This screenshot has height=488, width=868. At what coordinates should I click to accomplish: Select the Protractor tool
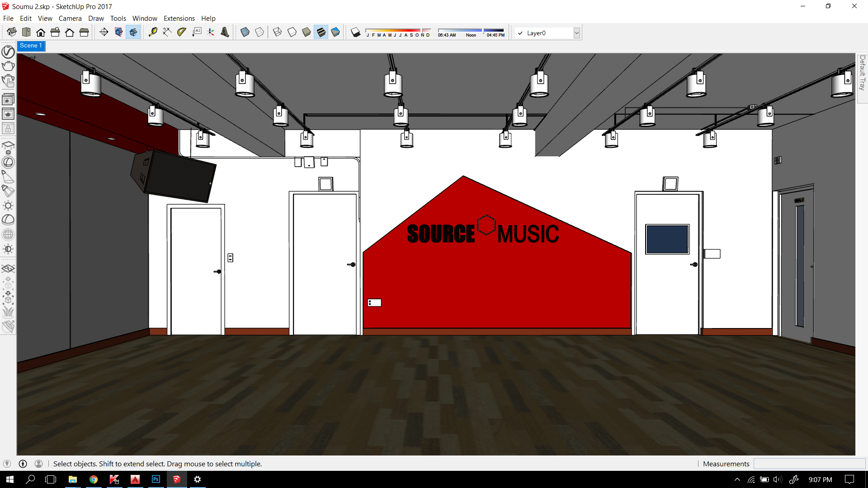181,32
